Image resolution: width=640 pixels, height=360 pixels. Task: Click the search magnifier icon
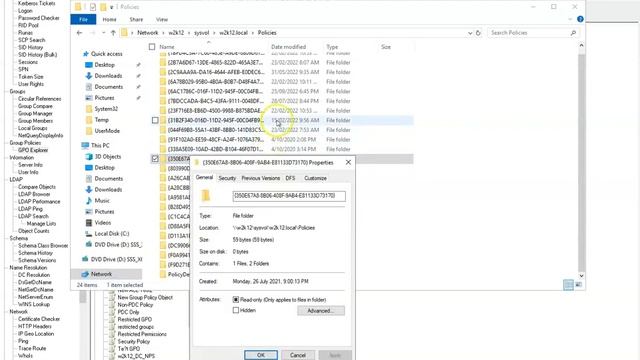[x=573, y=33]
